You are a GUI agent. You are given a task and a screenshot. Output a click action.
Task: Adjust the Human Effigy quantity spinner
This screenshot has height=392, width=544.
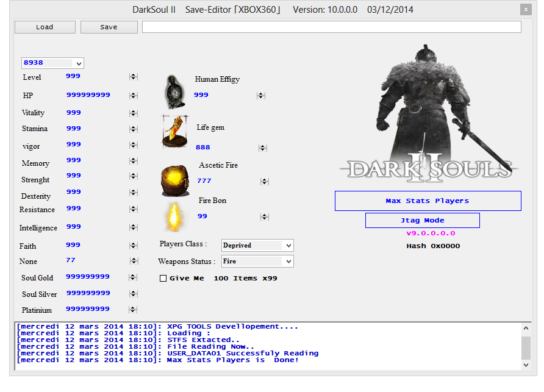(x=261, y=95)
